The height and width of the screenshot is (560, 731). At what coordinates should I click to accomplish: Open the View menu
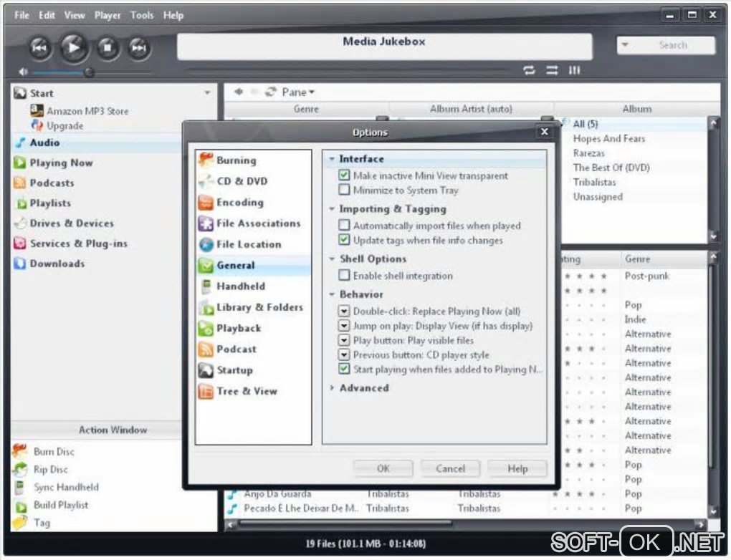click(75, 15)
